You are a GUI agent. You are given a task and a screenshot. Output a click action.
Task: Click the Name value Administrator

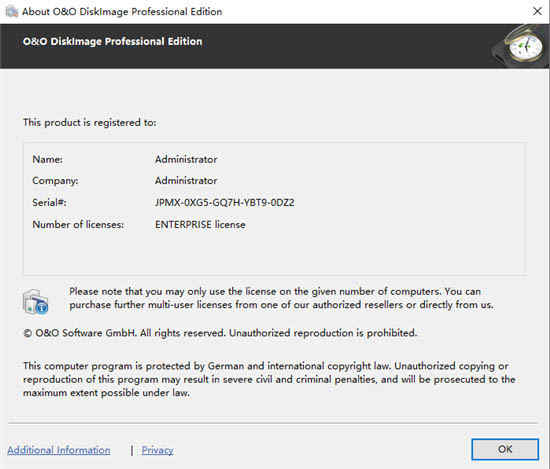pos(186,159)
